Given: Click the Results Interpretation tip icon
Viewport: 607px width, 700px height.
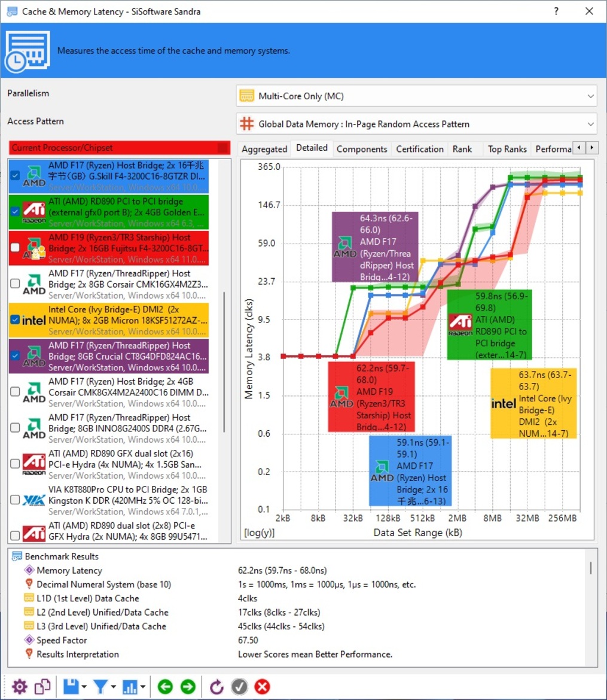Looking at the screenshot, I should [x=29, y=653].
